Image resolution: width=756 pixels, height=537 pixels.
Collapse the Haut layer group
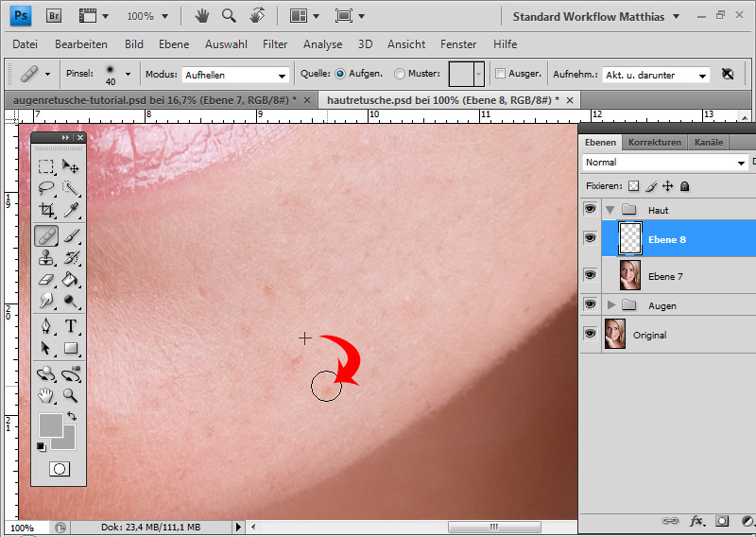610,210
